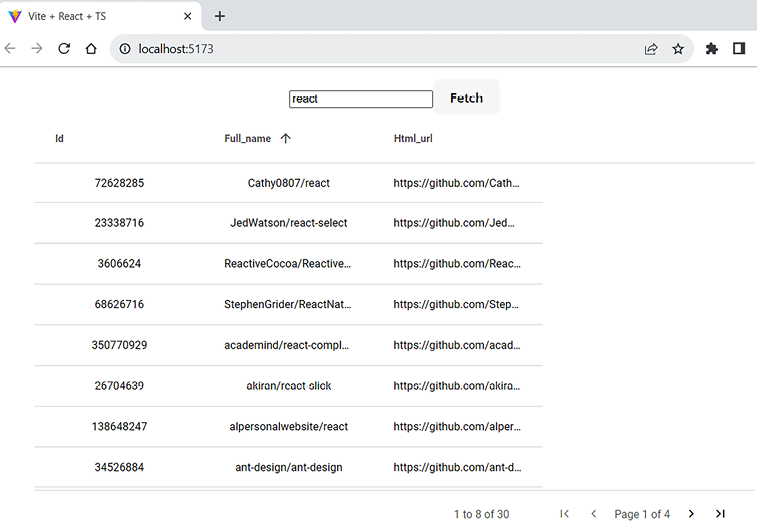Open the browser extensions puzzle icon
This screenshot has height=531, width=757.
712,48
